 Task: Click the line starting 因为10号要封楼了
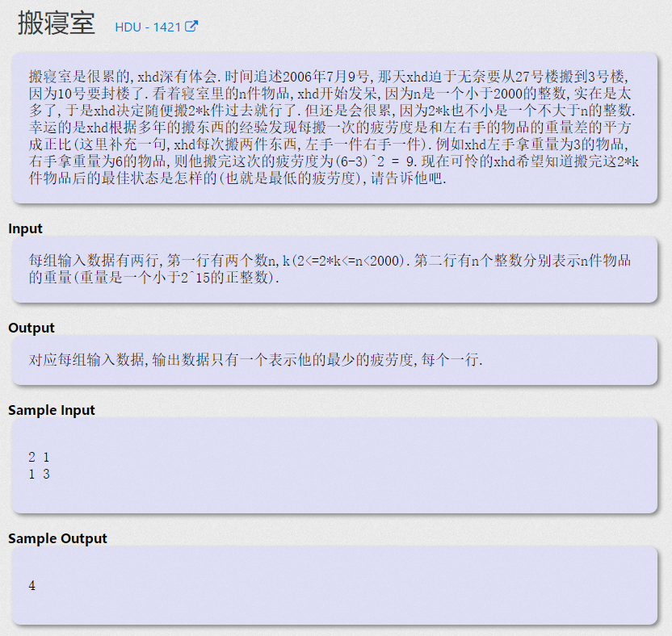click(x=330, y=94)
